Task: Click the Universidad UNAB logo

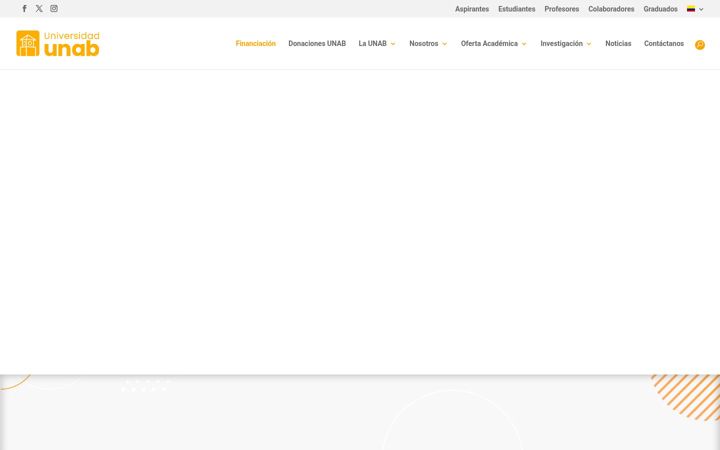Action: tap(58, 44)
